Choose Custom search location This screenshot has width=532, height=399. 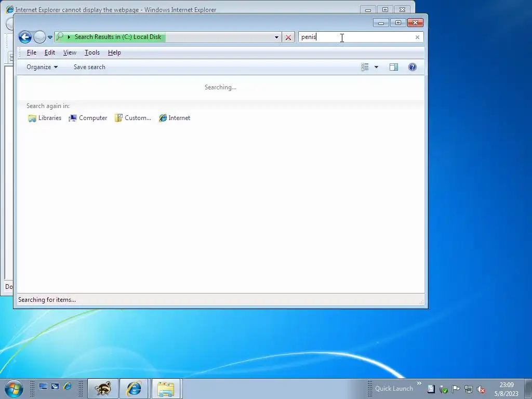[x=133, y=118]
